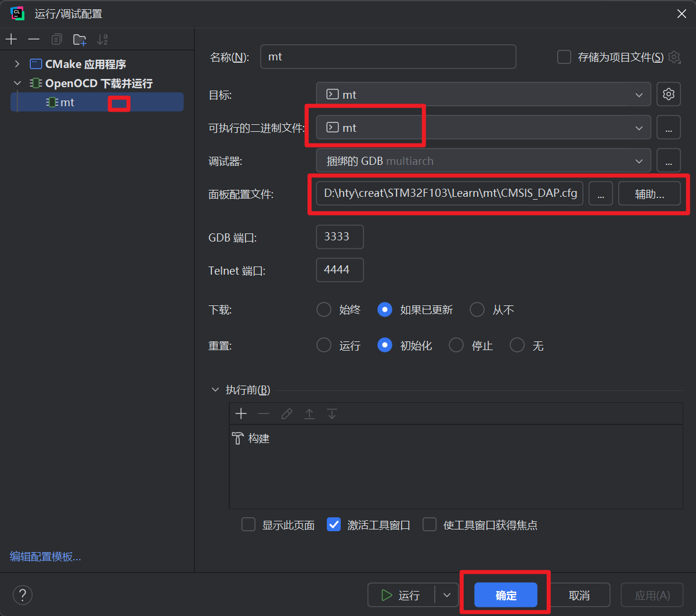Close the Run/Debug Configurations dialog
This screenshot has width=696, height=616.
(x=682, y=14)
